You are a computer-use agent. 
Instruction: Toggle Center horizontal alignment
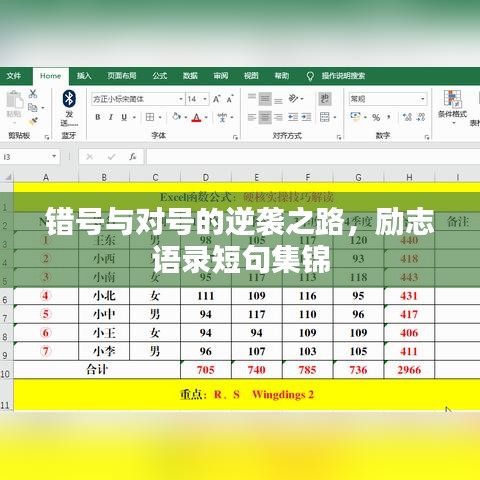coord(265,117)
